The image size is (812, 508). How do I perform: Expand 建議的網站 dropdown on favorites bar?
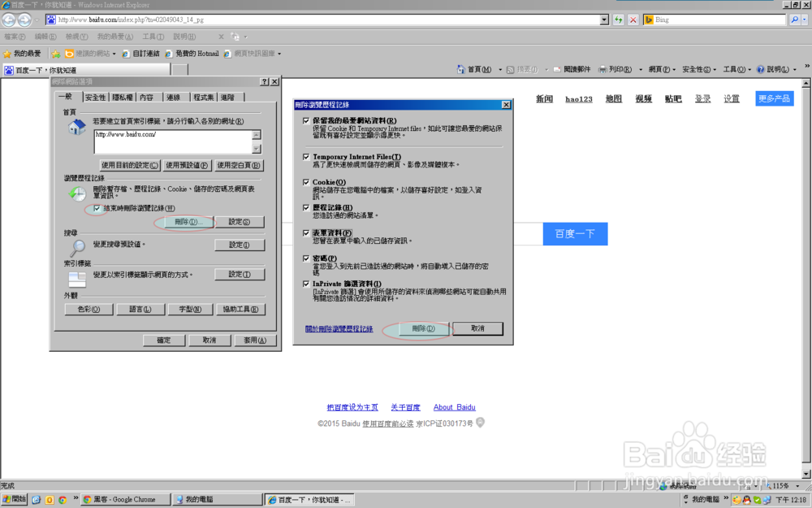pyautogui.click(x=114, y=54)
